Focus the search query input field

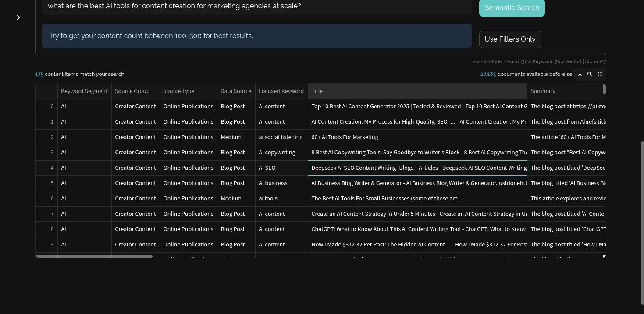[257, 7]
